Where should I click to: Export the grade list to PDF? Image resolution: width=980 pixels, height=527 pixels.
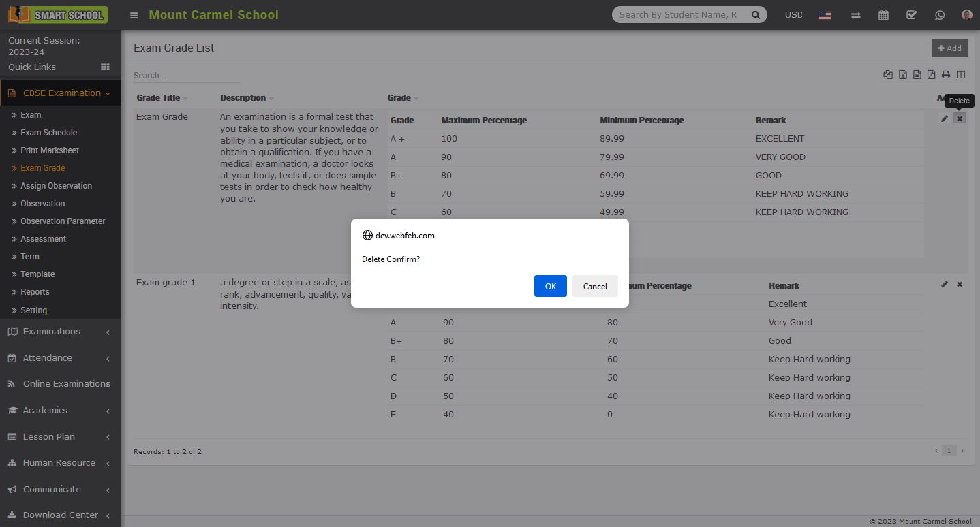point(931,75)
